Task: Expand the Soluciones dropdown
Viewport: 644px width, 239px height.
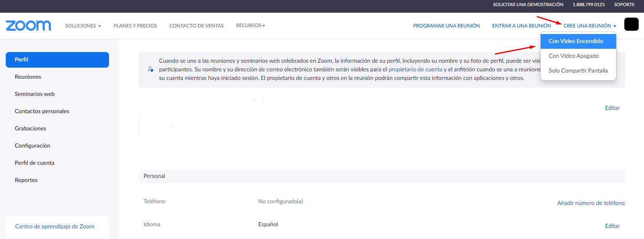Action: tap(83, 25)
